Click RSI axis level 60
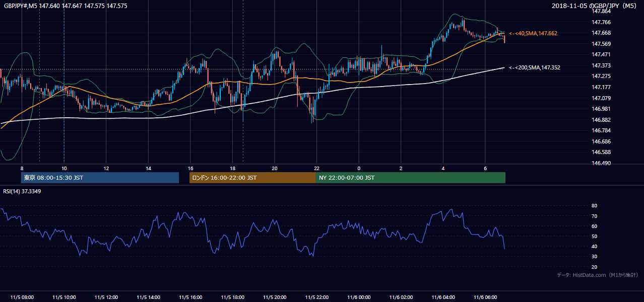 (595, 226)
